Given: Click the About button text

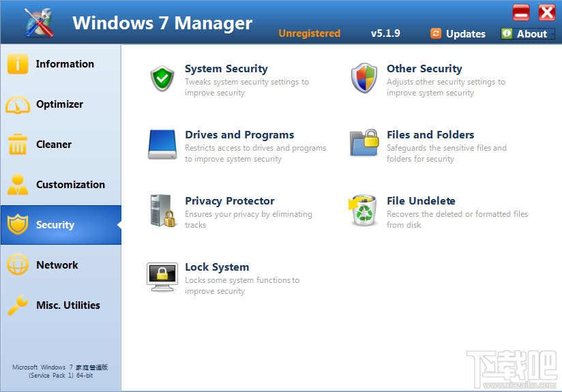Looking at the screenshot, I should tap(532, 33).
